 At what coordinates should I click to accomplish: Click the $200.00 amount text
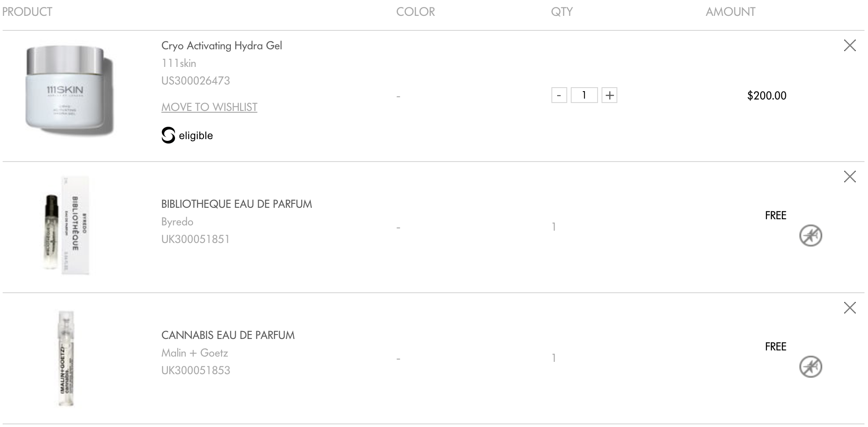[766, 96]
